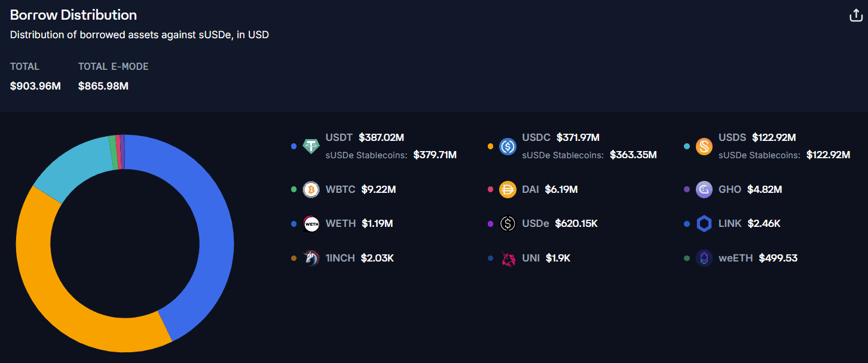This screenshot has height=363, width=868.
Task: Click the USDe token icon
Action: pyautogui.click(x=508, y=224)
